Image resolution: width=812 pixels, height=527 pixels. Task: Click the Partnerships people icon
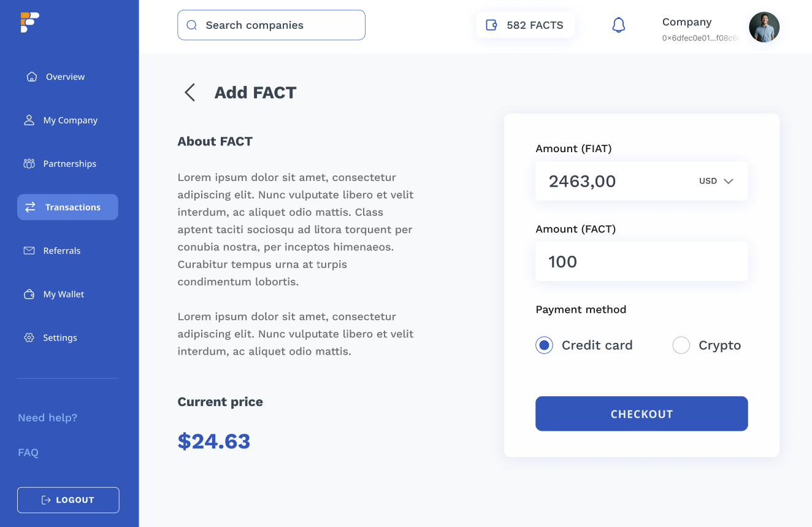coord(29,164)
